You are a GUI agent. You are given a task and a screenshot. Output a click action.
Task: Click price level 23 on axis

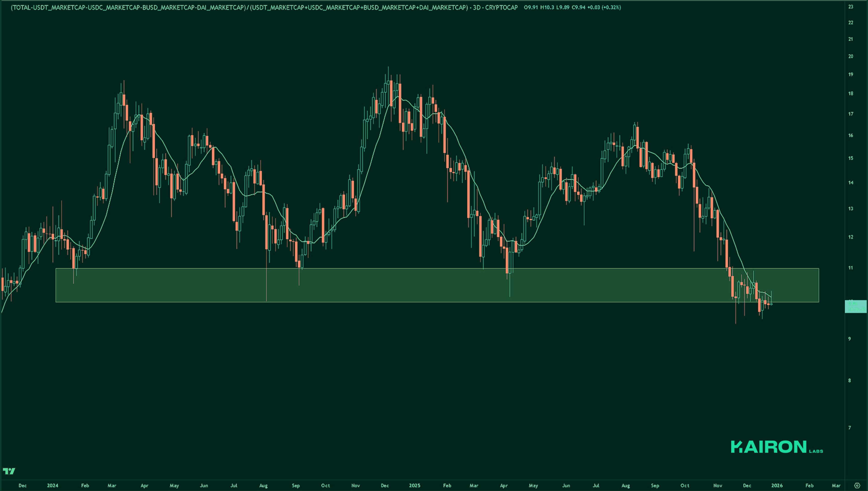click(x=851, y=7)
